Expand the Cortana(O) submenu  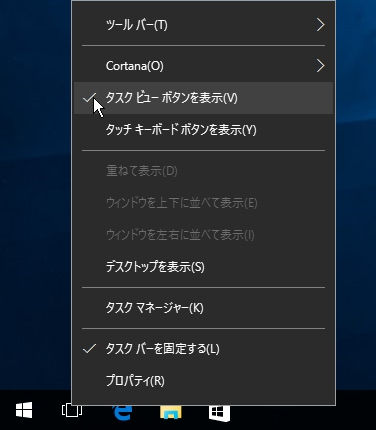(203, 66)
